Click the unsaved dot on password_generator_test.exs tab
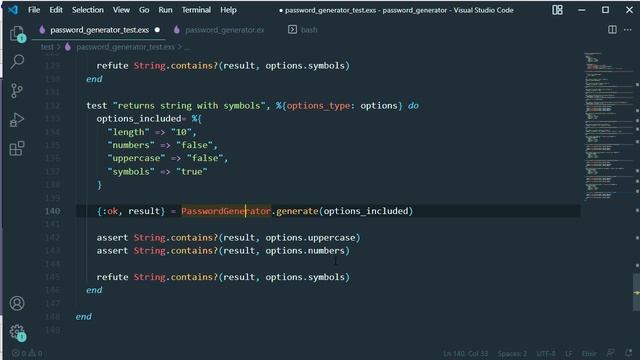This screenshot has width=640, height=360. (x=157, y=30)
